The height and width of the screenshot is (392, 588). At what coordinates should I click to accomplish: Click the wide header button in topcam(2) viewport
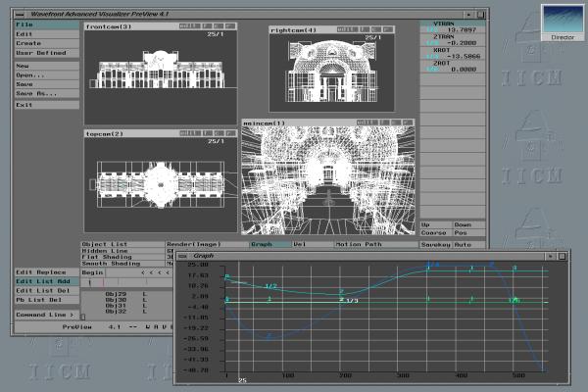coord(188,133)
